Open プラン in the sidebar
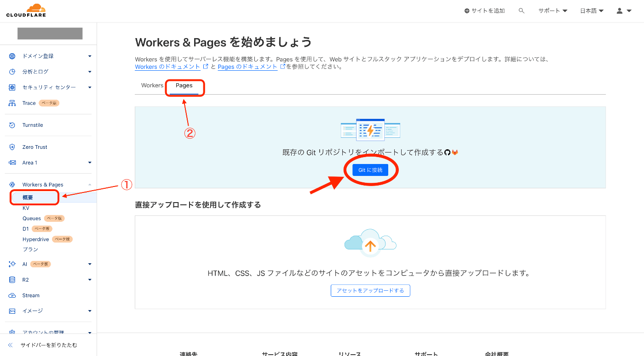The width and height of the screenshot is (644, 356). click(x=30, y=249)
